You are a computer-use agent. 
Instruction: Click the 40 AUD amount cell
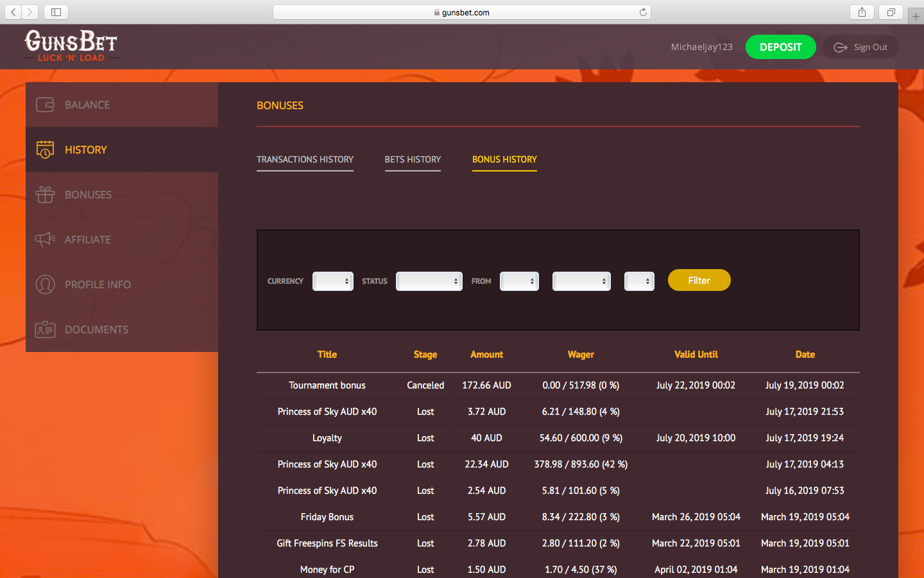[x=487, y=438]
